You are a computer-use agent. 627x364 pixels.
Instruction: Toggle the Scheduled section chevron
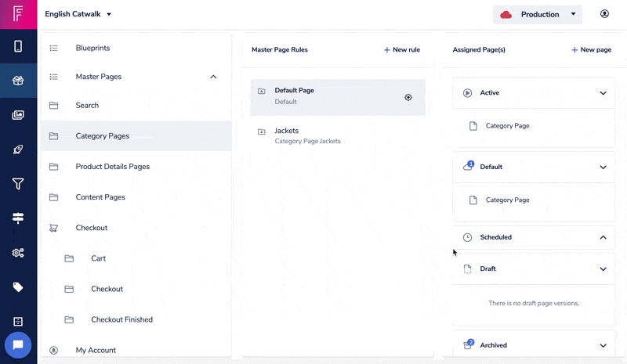point(603,237)
